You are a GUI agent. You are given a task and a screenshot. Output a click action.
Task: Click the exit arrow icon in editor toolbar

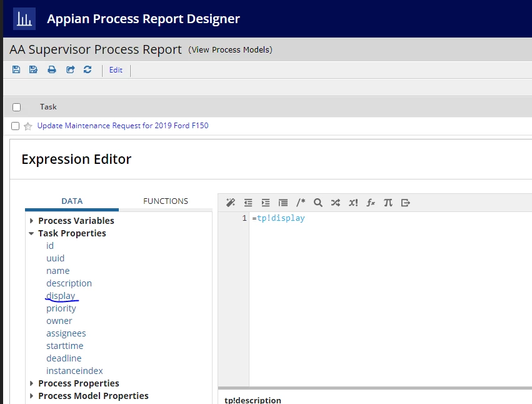(x=406, y=203)
